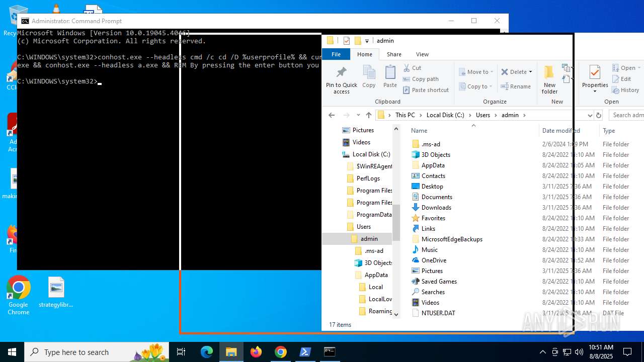Click the navigation pane scroll down arrow
The width and height of the screenshot is (644, 362).
point(396,314)
